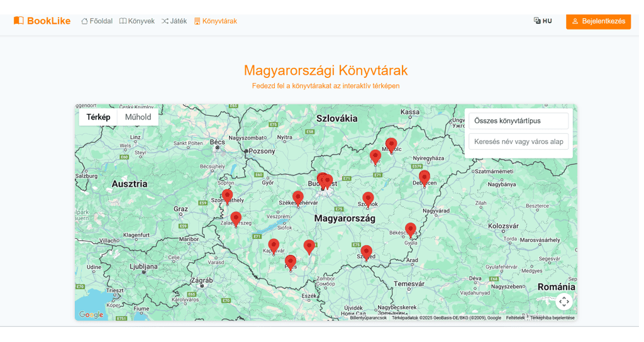Open the library marker at Zalaegerszeg

(236, 218)
